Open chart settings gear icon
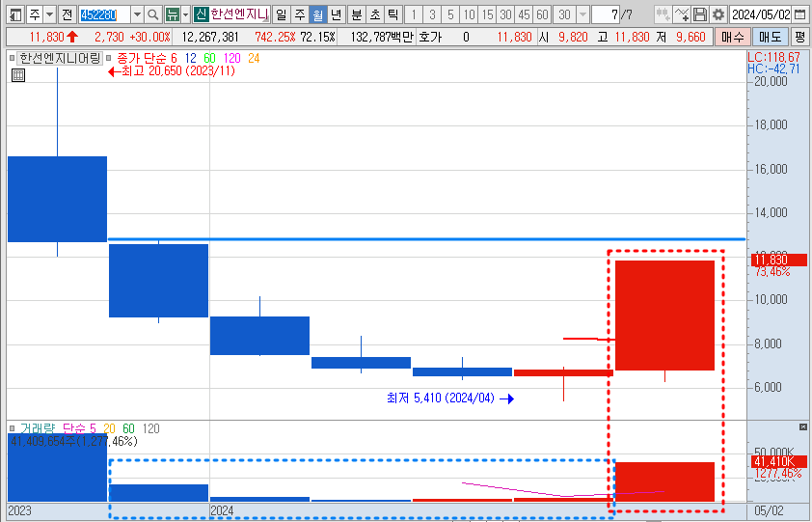Image resolution: width=812 pixels, height=522 pixels. 717,14
